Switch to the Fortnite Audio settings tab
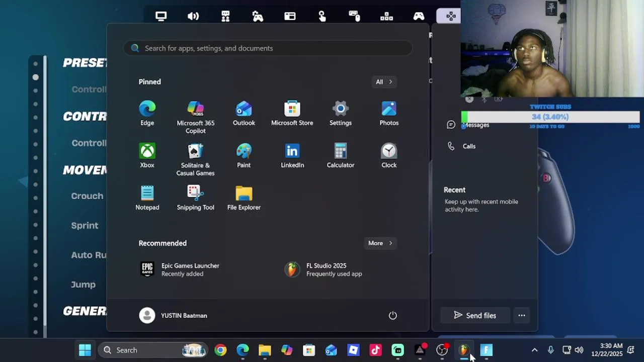This screenshot has width=644, height=362. pyautogui.click(x=193, y=16)
